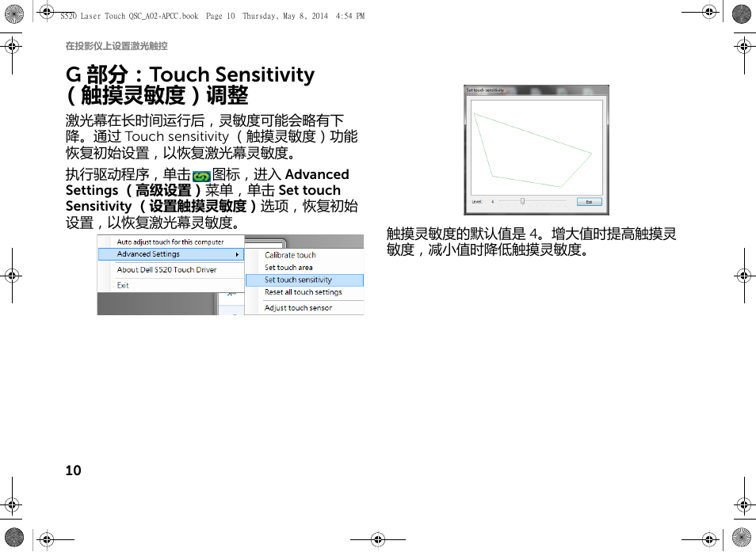Screen dimensions: 756x552
Task: Click the heading text 'Touch Sensitivity'
Action: click(231, 74)
